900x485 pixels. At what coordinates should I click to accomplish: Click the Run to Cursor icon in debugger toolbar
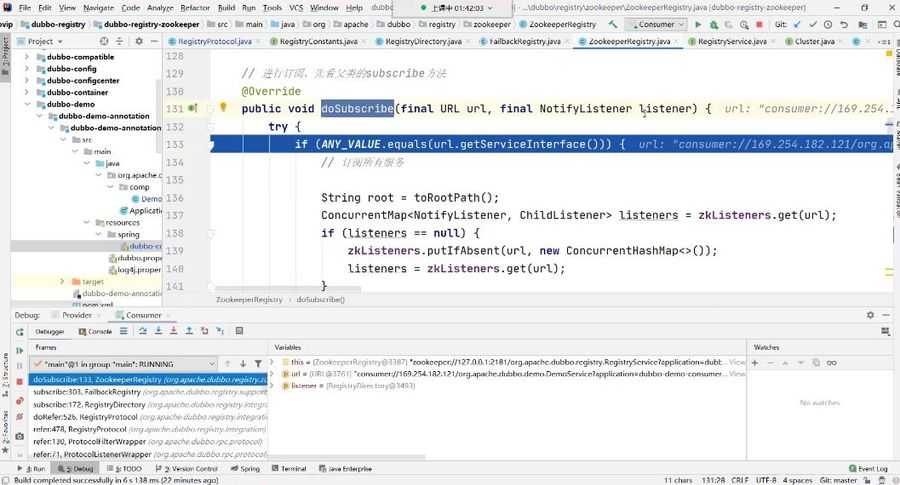point(220,331)
